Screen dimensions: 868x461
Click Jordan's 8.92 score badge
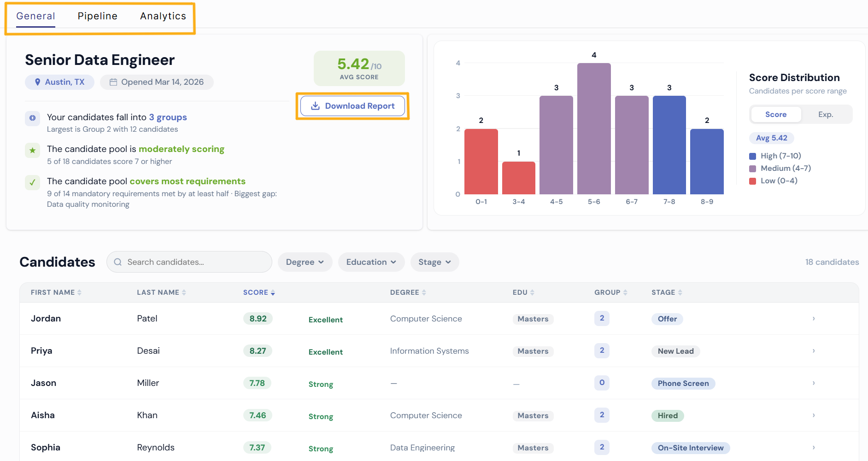click(x=258, y=319)
